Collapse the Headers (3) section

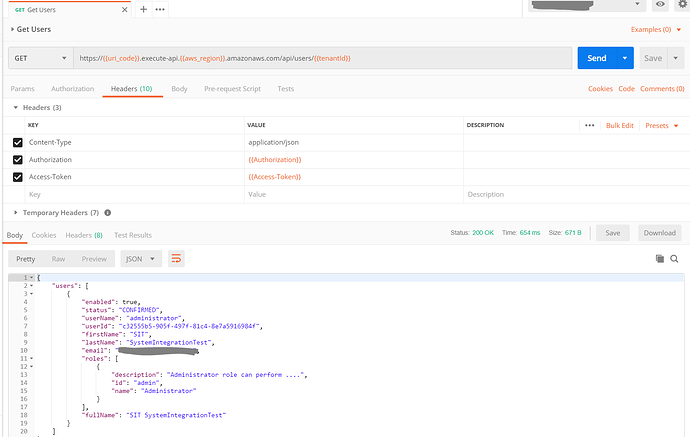click(x=16, y=107)
